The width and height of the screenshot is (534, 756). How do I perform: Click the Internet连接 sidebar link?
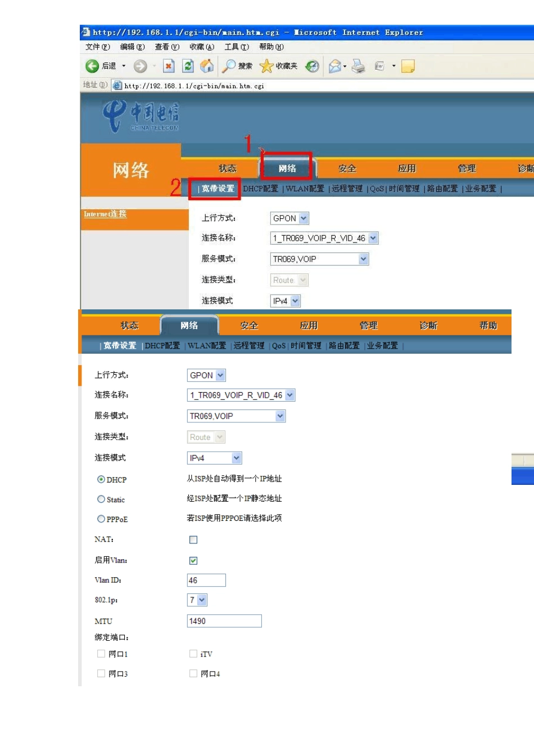pos(105,214)
